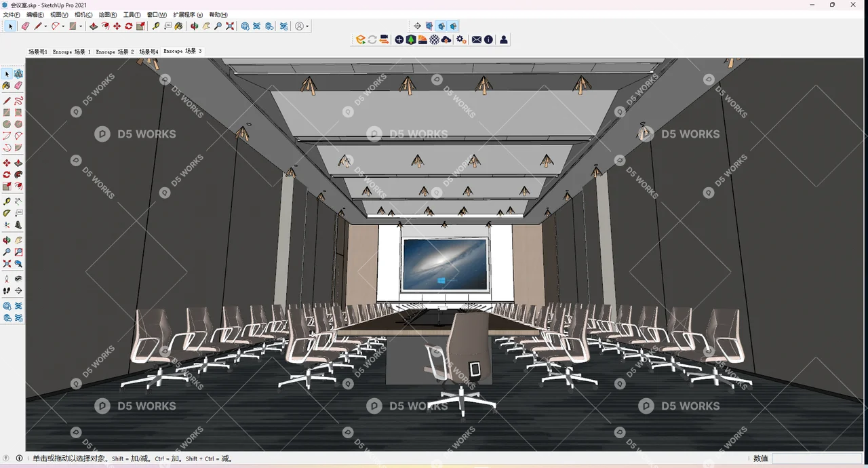Activate the Push/Pull tool

click(94, 26)
